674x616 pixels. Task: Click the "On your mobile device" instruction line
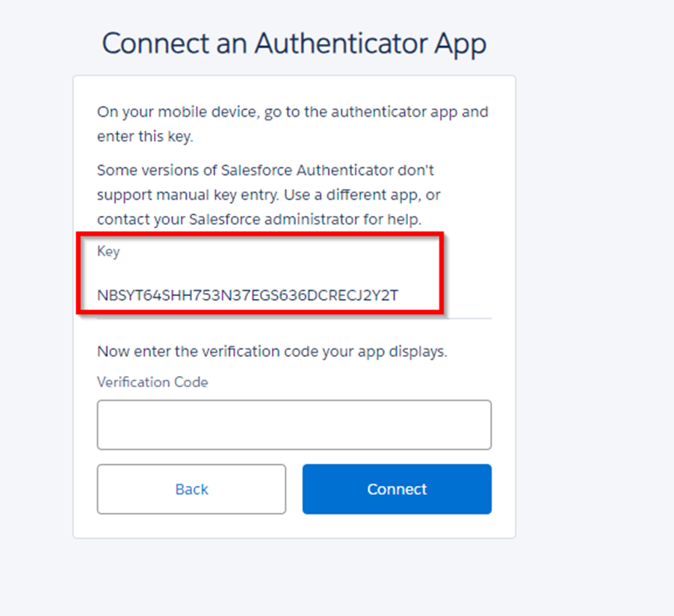(292, 112)
